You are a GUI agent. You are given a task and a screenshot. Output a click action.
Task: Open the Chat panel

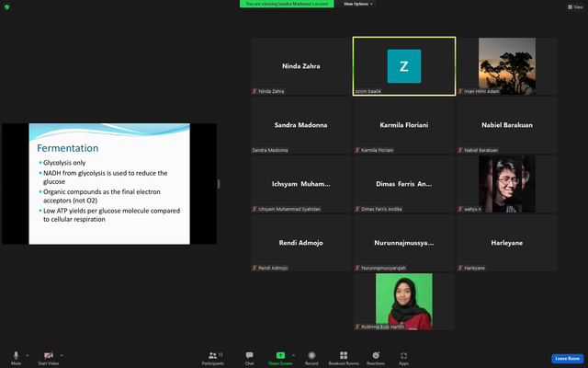coord(249,358)
